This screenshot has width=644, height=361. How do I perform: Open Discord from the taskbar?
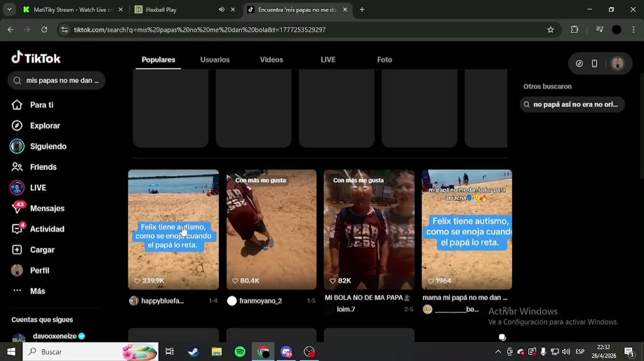click(286, 352)
